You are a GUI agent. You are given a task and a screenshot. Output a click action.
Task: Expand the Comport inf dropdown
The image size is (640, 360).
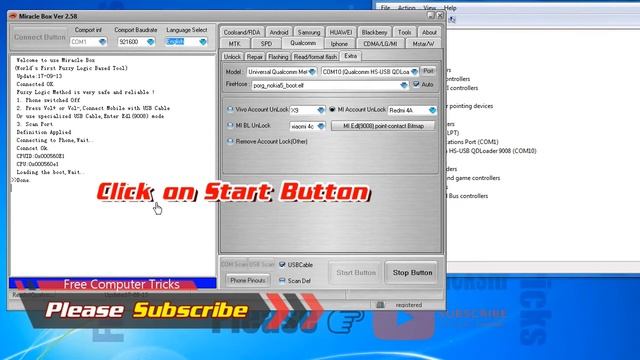(x=102, y=42)
